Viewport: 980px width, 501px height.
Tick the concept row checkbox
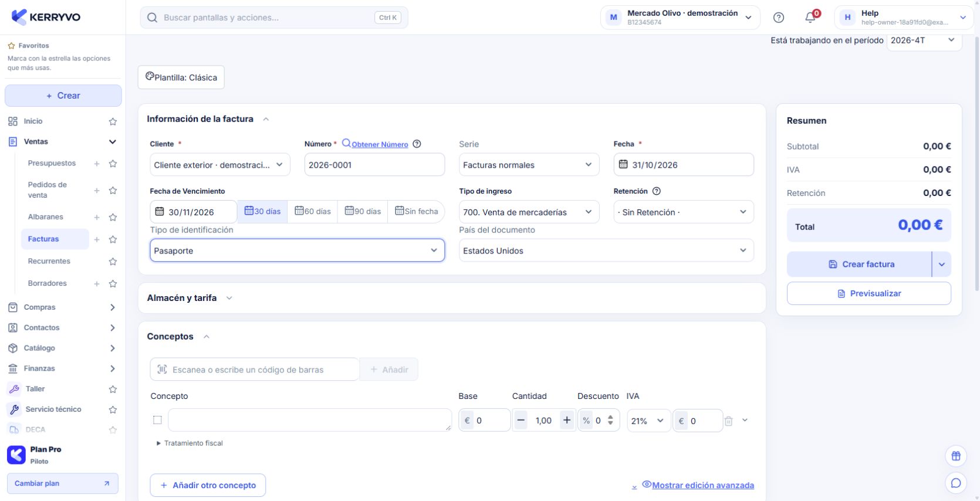pyautogui.click(x=157, y=420)
